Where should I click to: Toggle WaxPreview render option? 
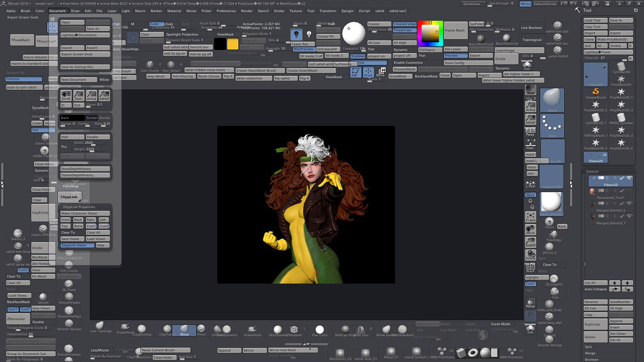303,49
